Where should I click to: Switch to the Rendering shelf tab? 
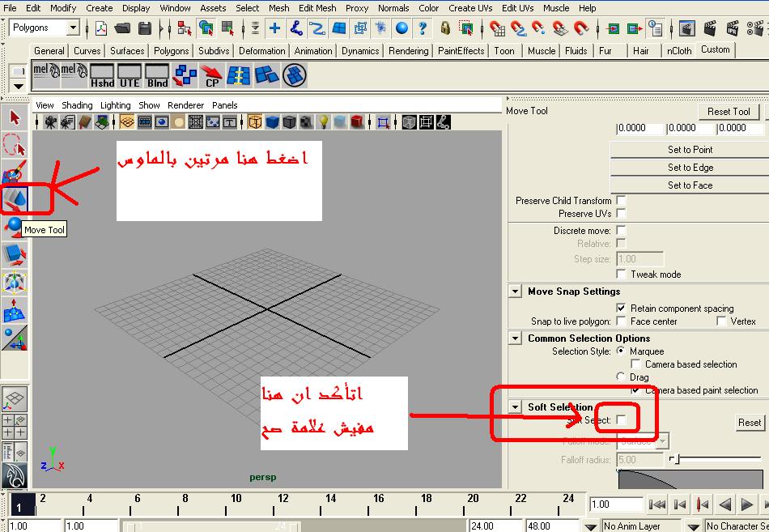pyautogui.click(x=408, y=50)
